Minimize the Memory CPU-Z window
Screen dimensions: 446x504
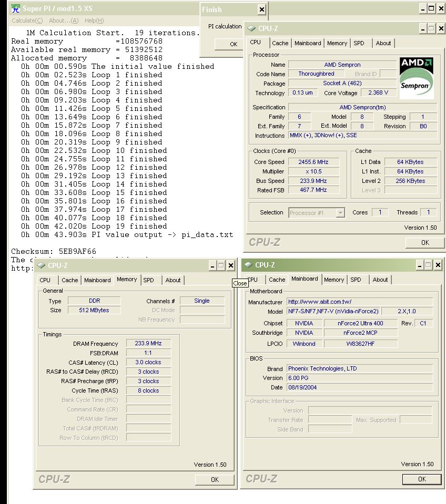click(212, 265)
